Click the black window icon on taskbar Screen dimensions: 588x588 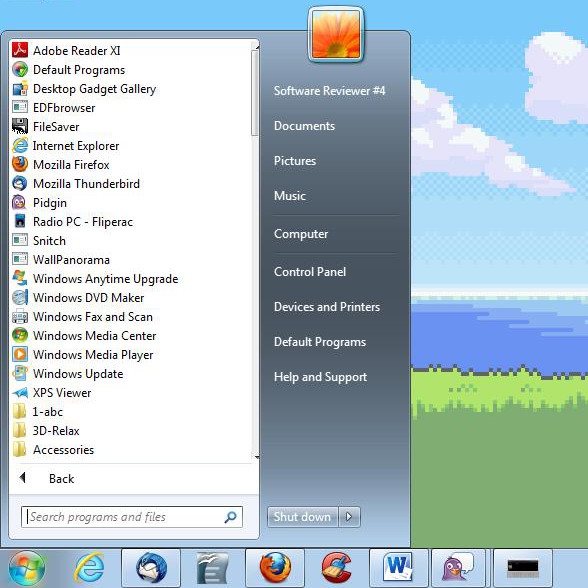(523, 568)
